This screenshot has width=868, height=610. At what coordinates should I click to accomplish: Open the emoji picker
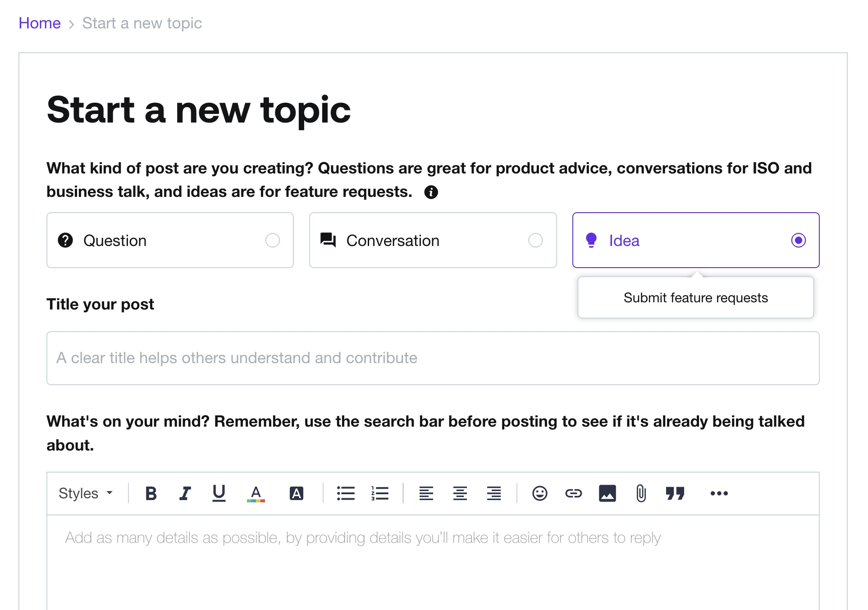coord(539,493)
